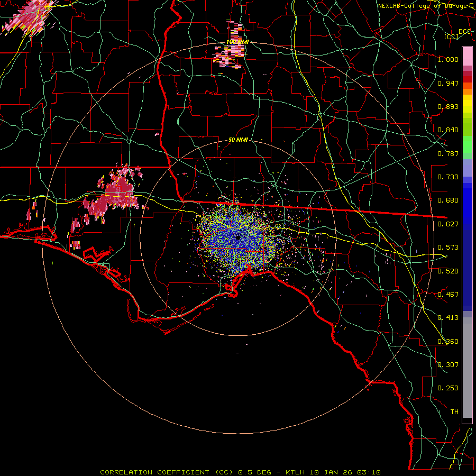Screen dimensions: 476x476
Task: Pick the gray color bar segment
Action: tap(467, 368)
